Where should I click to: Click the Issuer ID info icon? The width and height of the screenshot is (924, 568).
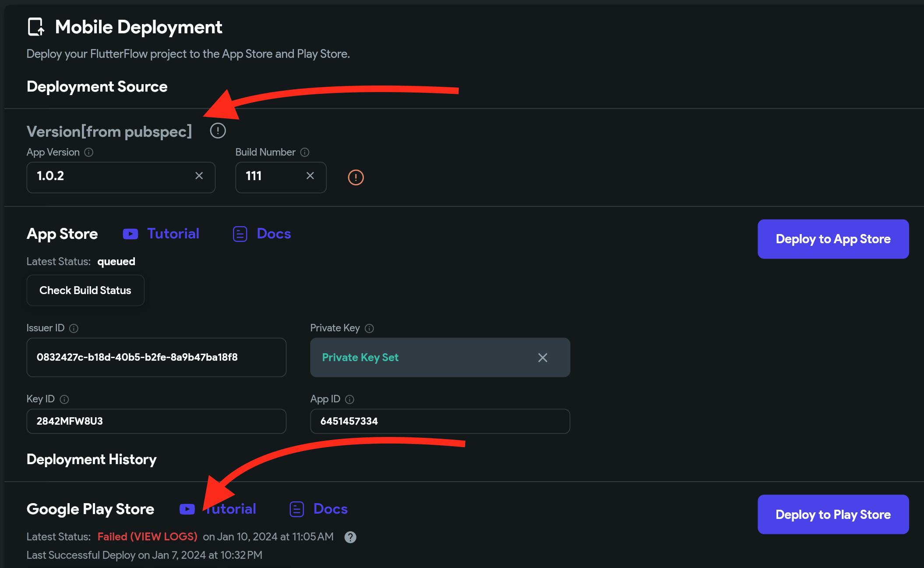pyautogui.click(x=74, y=328)
